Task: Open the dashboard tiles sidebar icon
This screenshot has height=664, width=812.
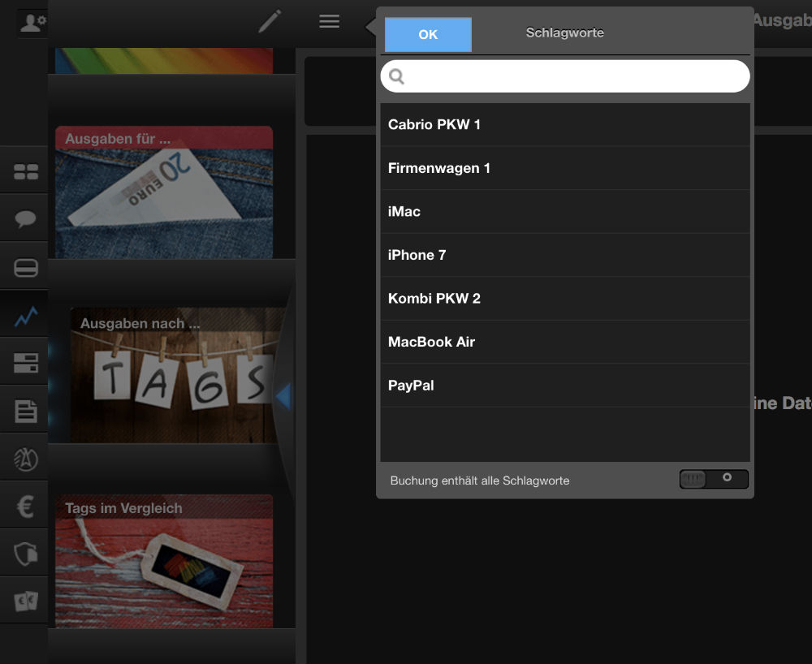Action: (x=26, y=171)
